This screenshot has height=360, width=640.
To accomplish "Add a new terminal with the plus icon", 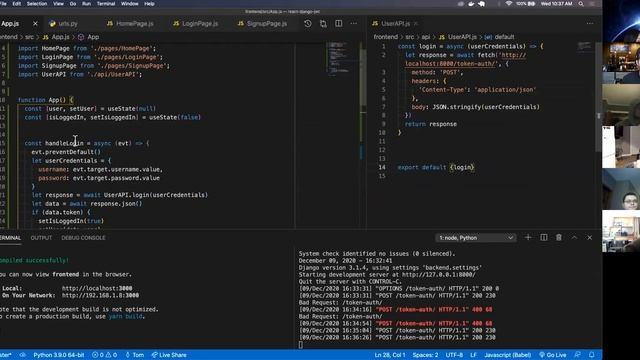I will (528, 238).
